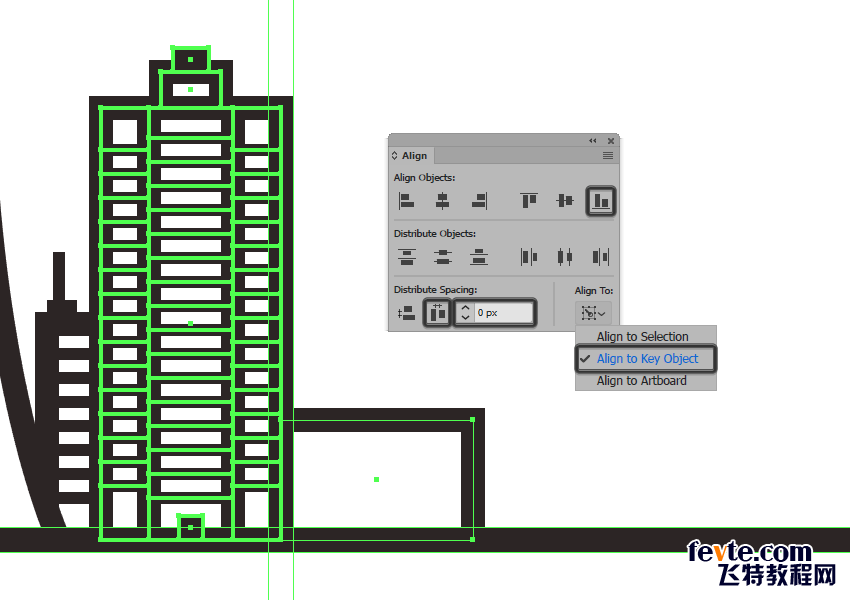Click Horizontal Distribute Left icon
This screenshot has width=850, height=600.
point(529,257)
